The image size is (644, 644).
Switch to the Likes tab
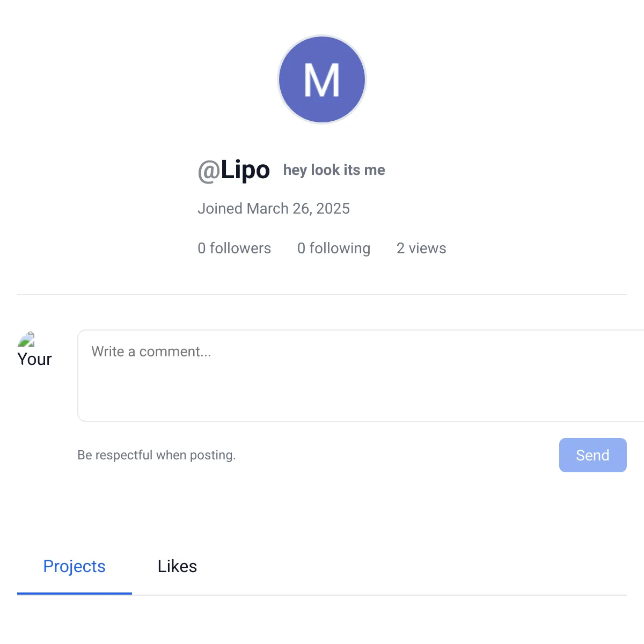(177, 566)
